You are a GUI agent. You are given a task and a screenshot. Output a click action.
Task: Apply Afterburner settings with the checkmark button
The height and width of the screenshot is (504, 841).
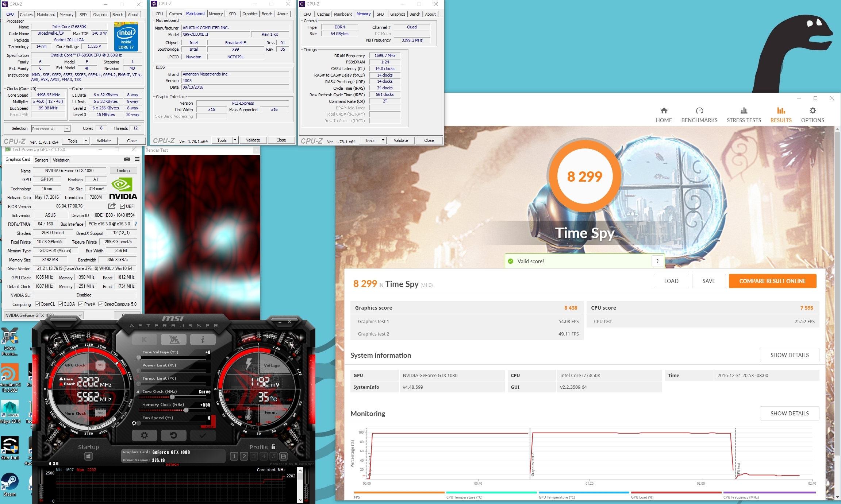(x=203, y=435)
